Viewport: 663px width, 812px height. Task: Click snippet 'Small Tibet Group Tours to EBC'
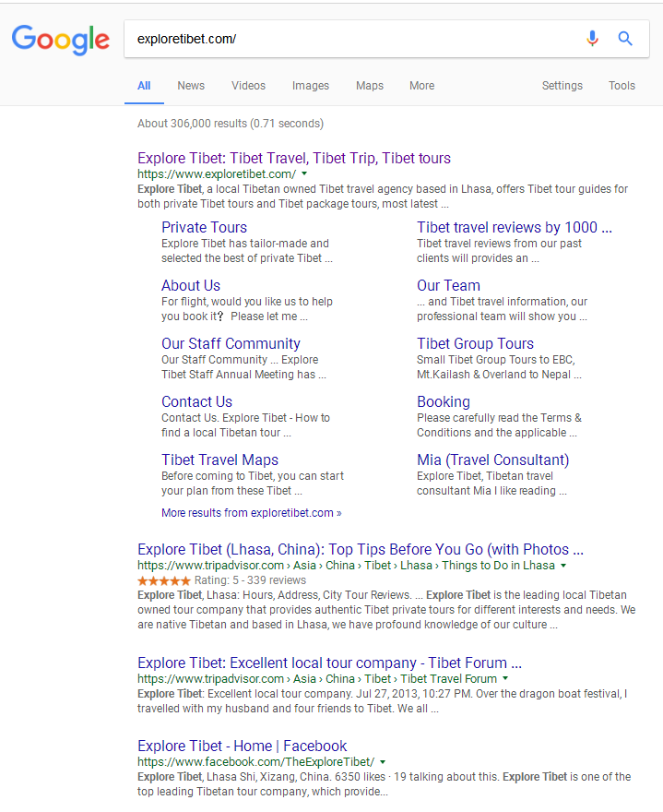[496, 360]
